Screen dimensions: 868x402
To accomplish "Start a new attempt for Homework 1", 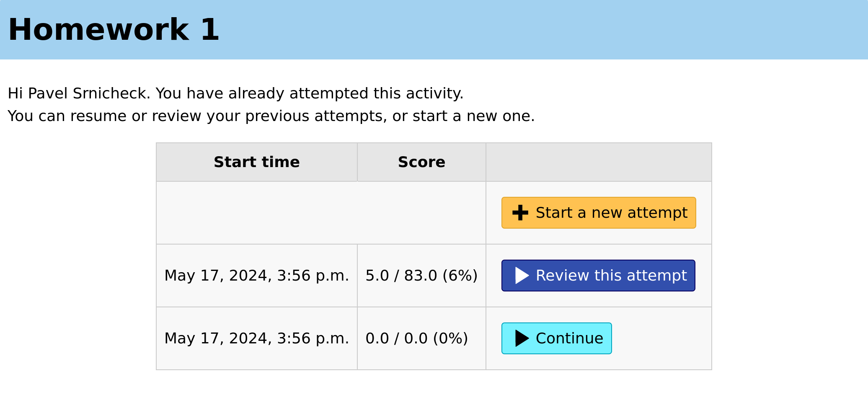I will (598, 213).
